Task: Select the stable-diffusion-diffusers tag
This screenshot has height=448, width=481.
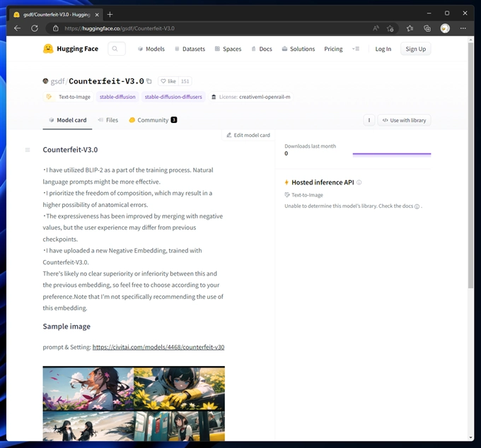Action: coord(173,97)
